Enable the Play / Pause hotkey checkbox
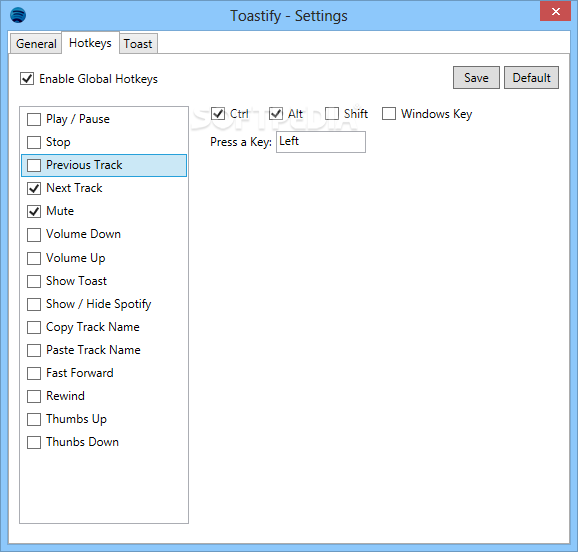The image size is (578, 552). 34,119
